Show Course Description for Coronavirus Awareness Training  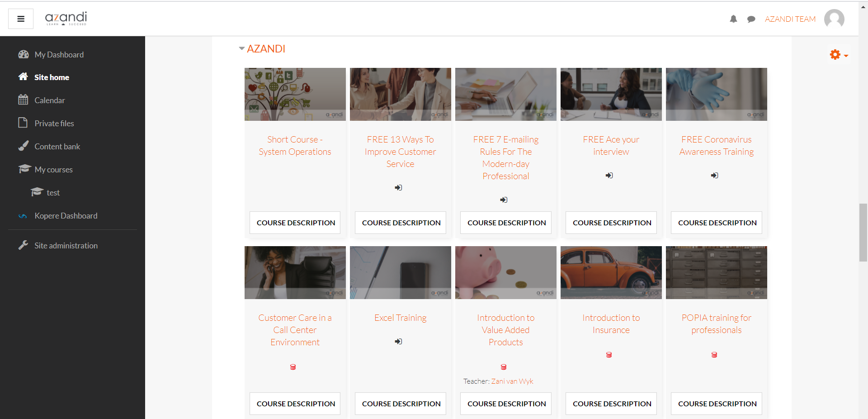point(717,223)
